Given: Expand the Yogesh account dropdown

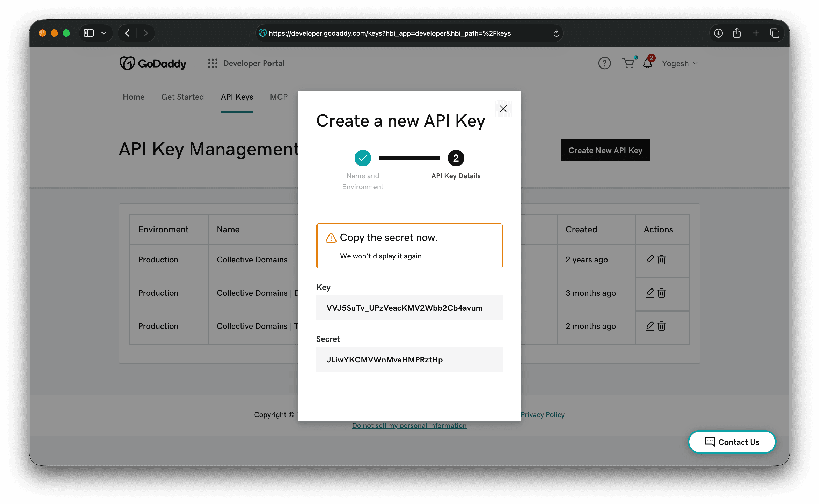Looking at the screenshot, I should (x=679, y=63).
